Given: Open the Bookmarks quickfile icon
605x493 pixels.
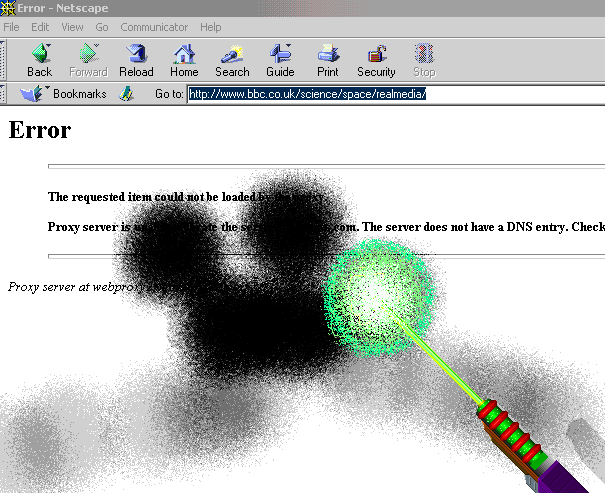Looking at the screenshot, I should point(31,94).
